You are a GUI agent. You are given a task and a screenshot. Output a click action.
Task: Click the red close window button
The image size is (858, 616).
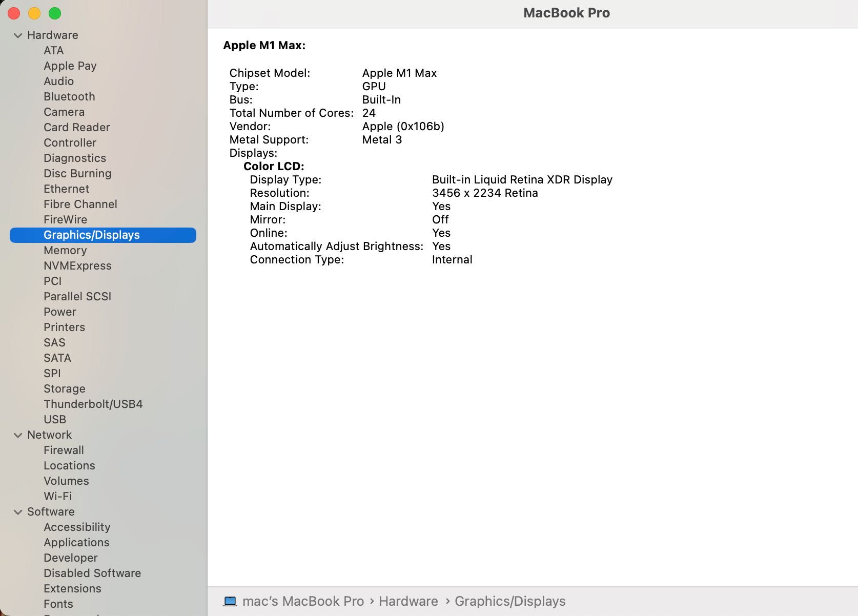click(x=14, y=13)
